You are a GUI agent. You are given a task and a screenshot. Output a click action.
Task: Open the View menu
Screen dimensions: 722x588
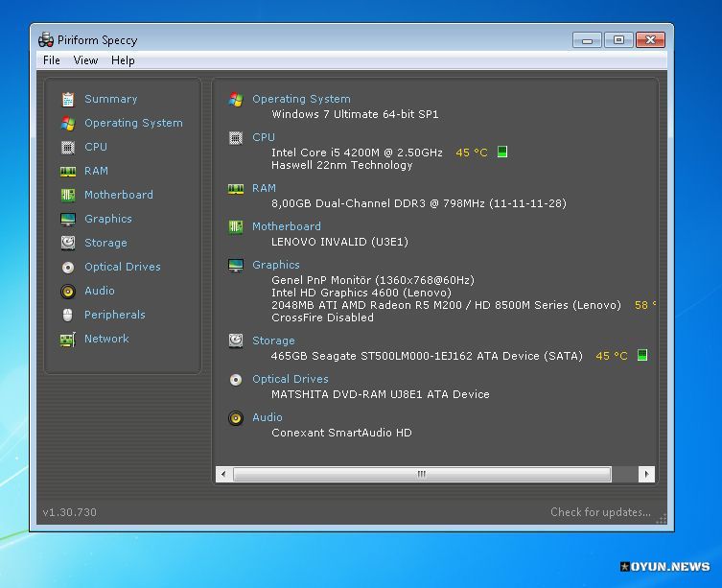85,60
